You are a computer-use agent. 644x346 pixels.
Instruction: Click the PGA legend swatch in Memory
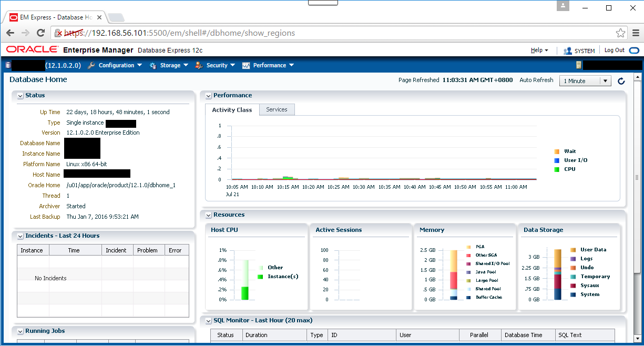click(468, 247)
